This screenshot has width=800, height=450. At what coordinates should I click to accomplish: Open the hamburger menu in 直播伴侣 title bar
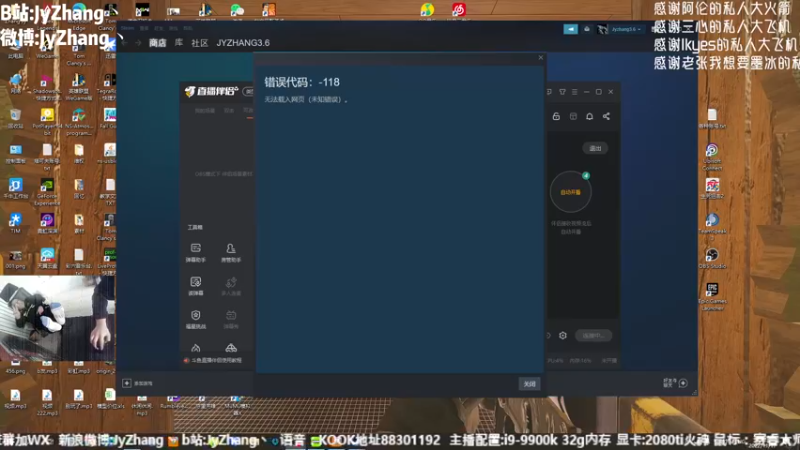point(574,92)
